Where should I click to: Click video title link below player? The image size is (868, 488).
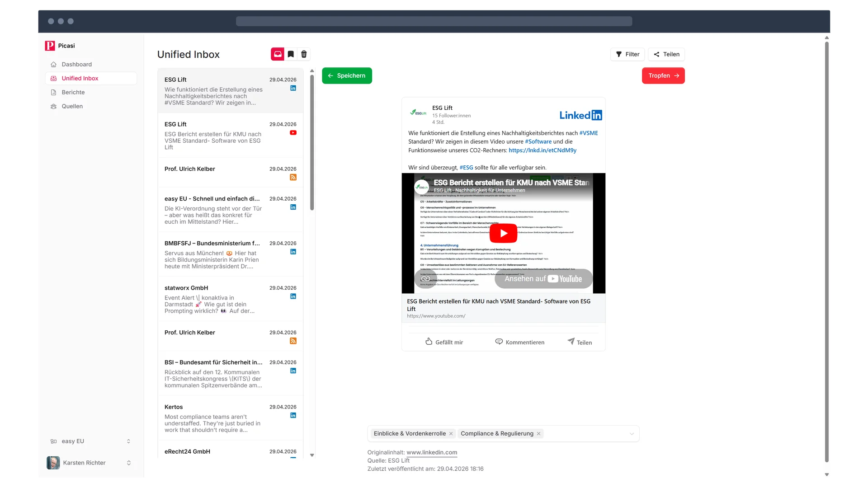coord(498,305)
